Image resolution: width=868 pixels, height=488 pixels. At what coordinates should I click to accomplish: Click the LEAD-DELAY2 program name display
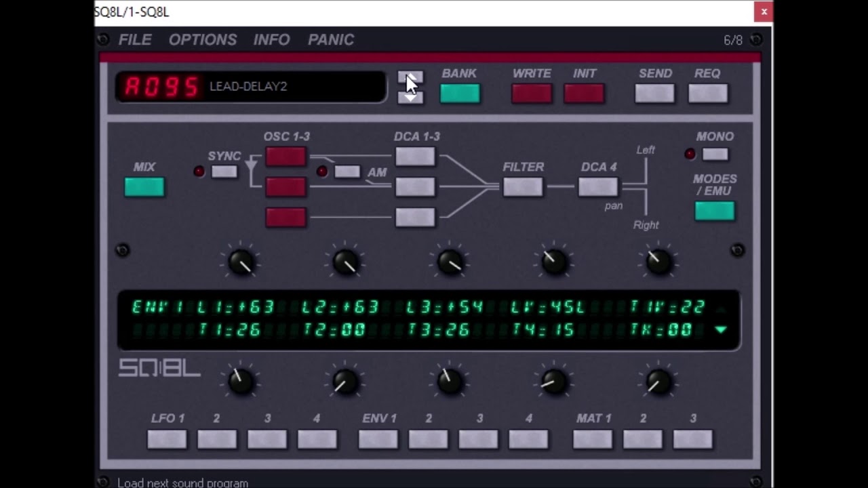248,86
